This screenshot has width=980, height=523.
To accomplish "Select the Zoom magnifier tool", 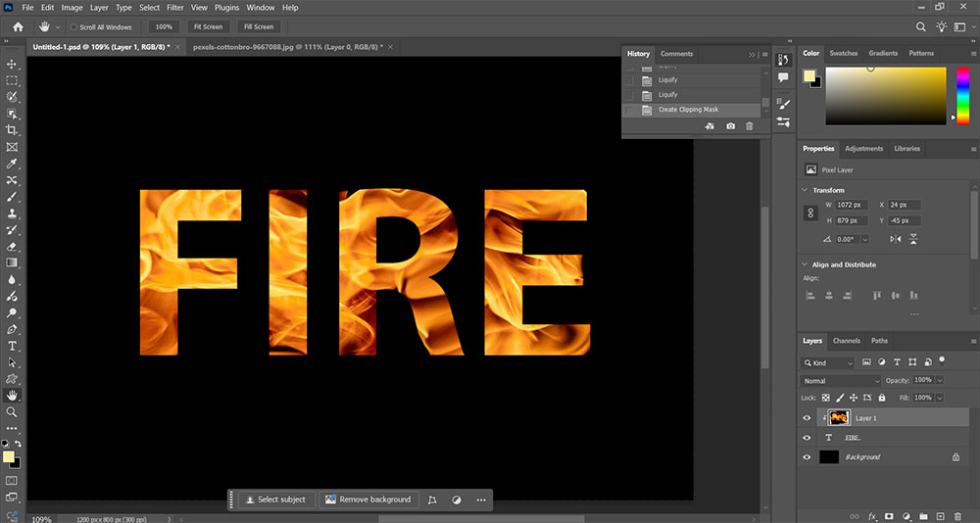I will pyautogui.click(x=11, y=411).
